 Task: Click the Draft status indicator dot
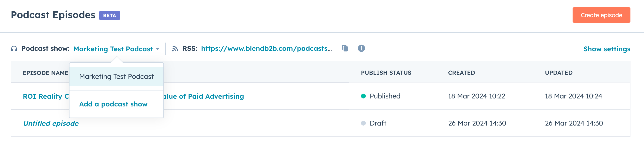pos(364,123)
